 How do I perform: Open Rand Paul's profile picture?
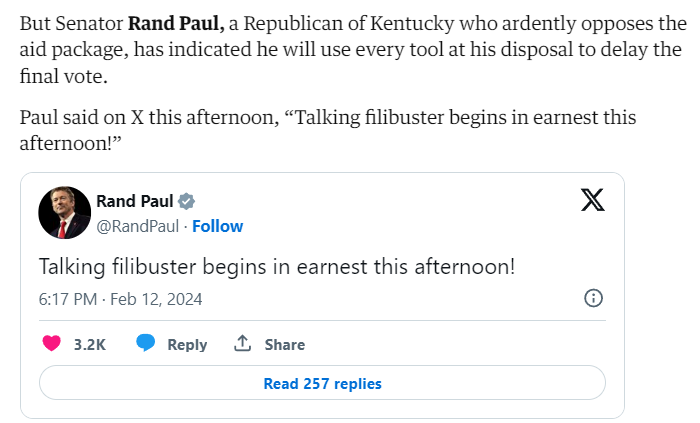(x=65, y=212)
